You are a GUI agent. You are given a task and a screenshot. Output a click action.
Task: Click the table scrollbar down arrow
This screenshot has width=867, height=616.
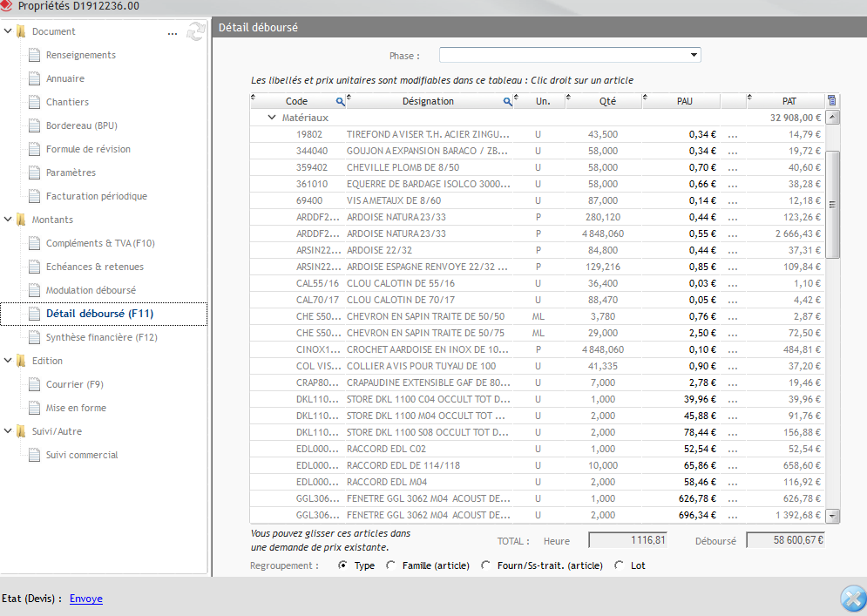click(832, 516)
